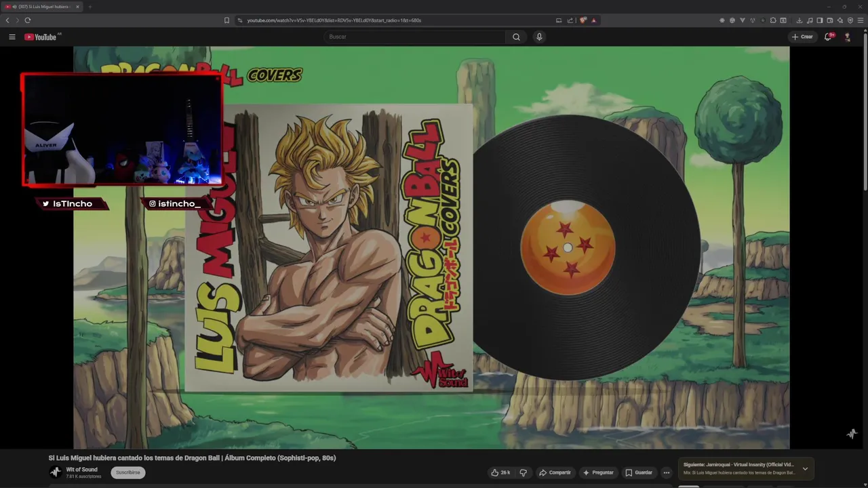Reload the page
The width and height of the screenshot is (868, 488).
(x=28, y=20)
